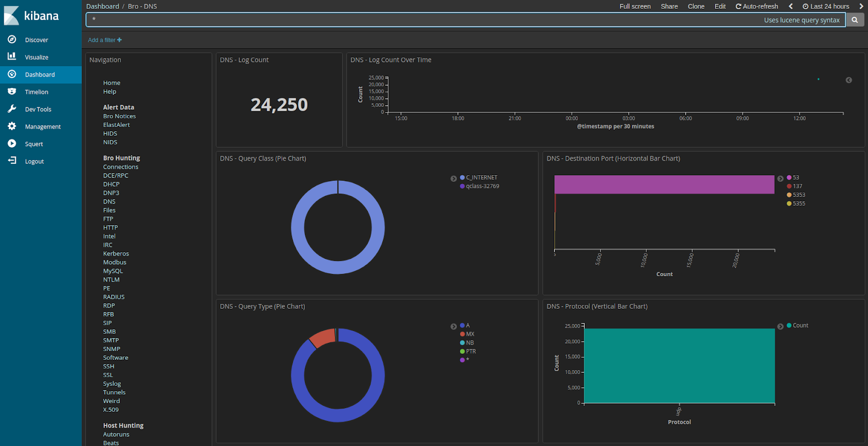Click the Auto-refresh icon button

pyautogui.click(x=757, y=7)
